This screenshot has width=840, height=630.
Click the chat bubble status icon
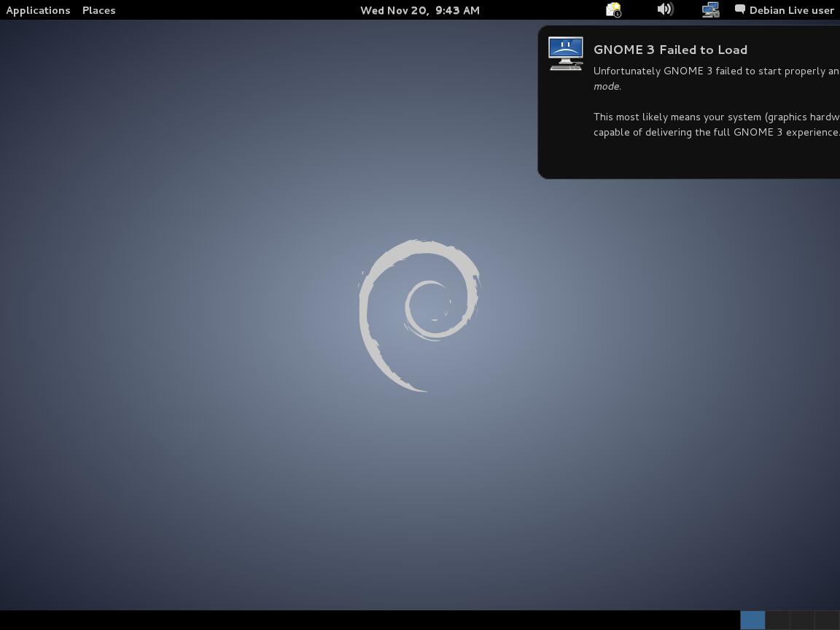click(x=739, y=9)
